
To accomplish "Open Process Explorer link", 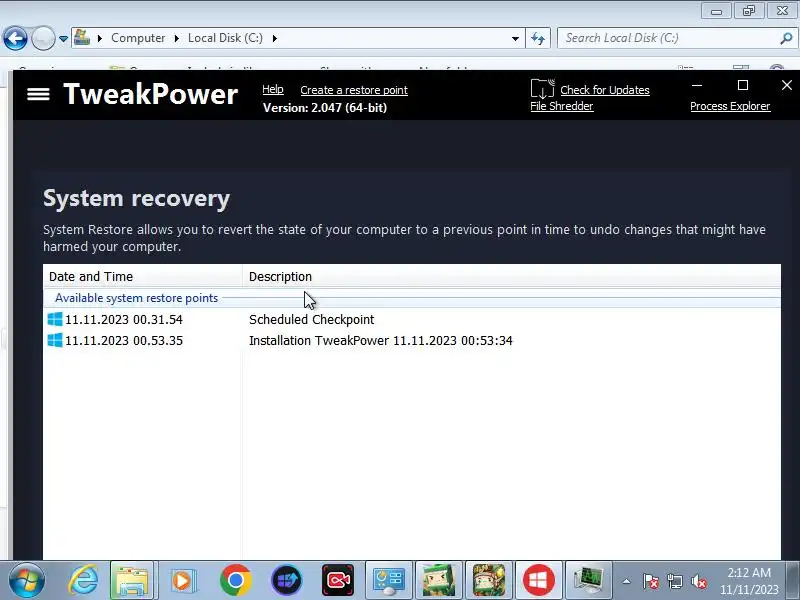I will pos(730,106).
